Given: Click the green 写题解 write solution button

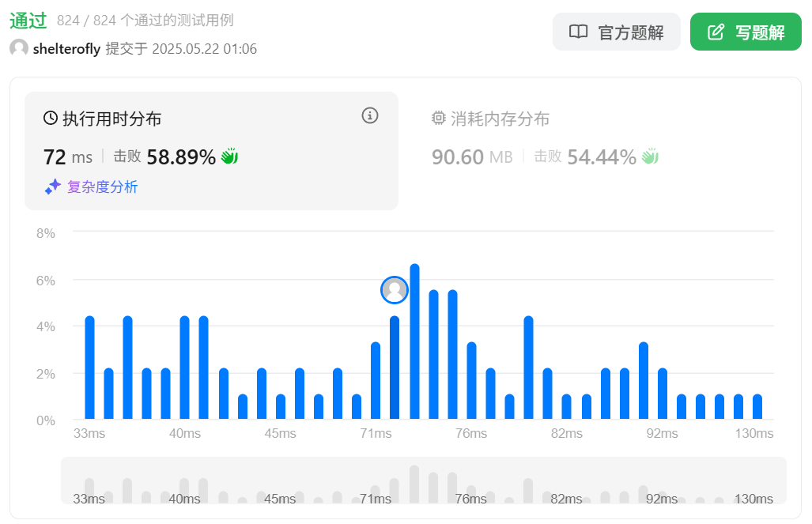Looking at the screenshot, I should point(746,32).
